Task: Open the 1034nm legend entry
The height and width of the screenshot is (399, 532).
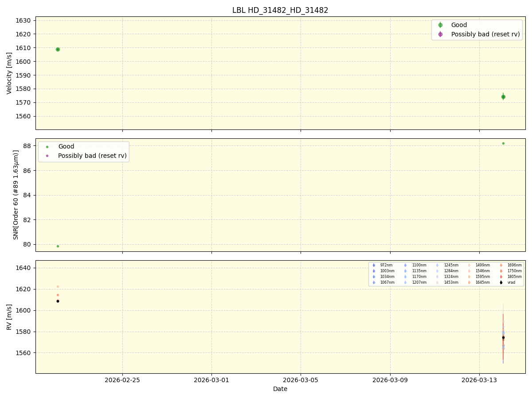Action: [x=374, y=277]
